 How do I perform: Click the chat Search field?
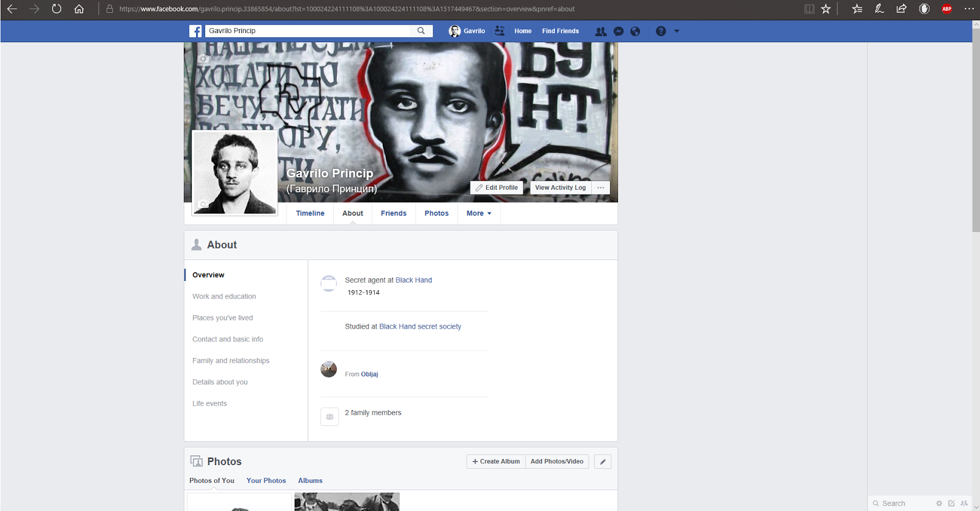click(900, 504)
